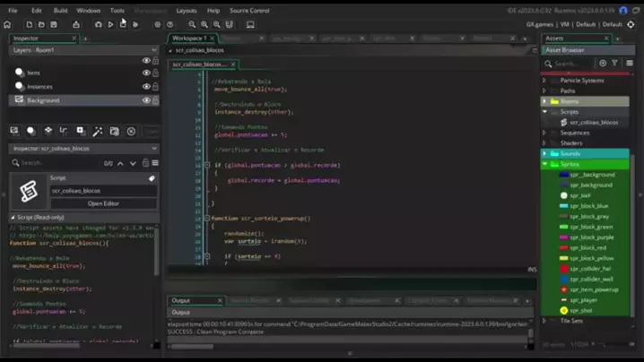Expand the Paths folder

tap(544, 90)
